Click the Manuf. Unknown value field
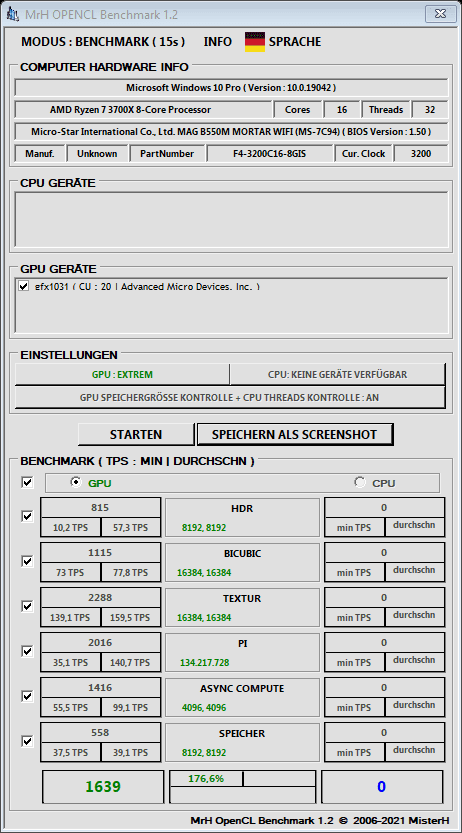 (x=97, y=154)
